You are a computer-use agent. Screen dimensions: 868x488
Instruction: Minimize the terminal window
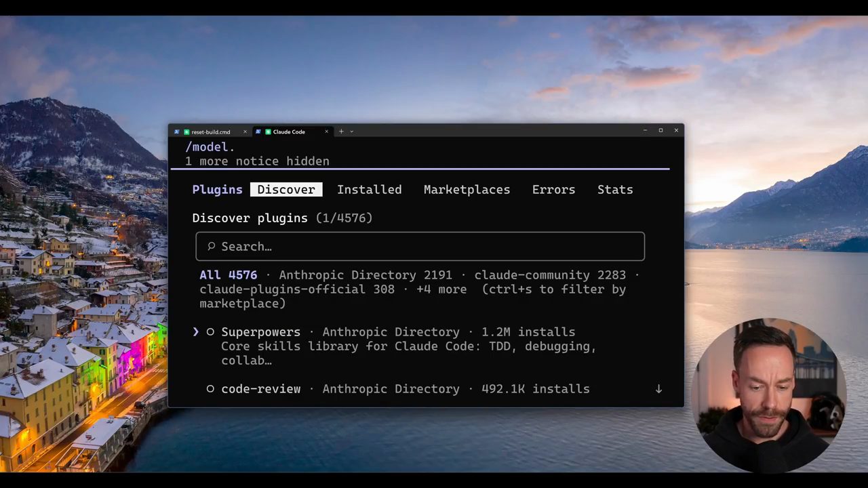pos(645,131)
